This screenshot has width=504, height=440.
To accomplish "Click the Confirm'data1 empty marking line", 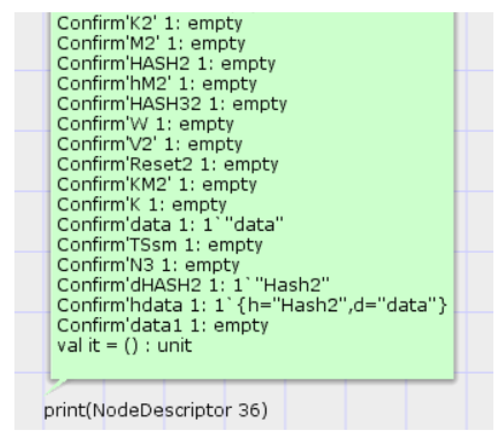I will pos(162,326).
